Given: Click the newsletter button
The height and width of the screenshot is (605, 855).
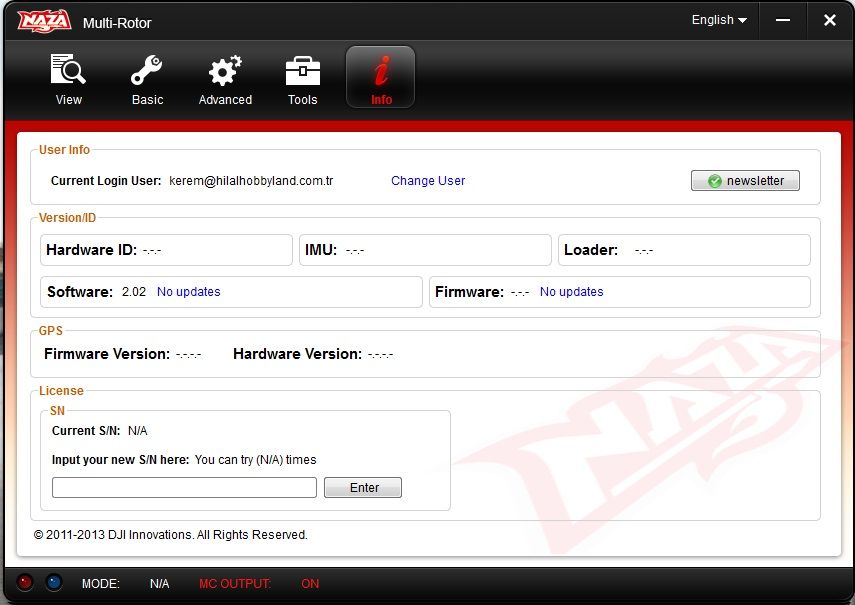Looking at the screenshot, I should click(745, 180).
